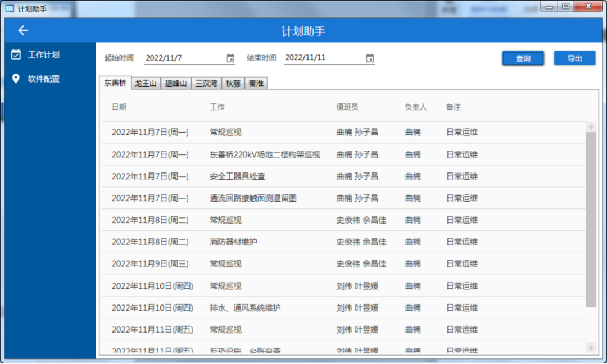Click the 工作计划 calendar icon in sidebar
Screen dimensions: 607x364
click(16, 54)
